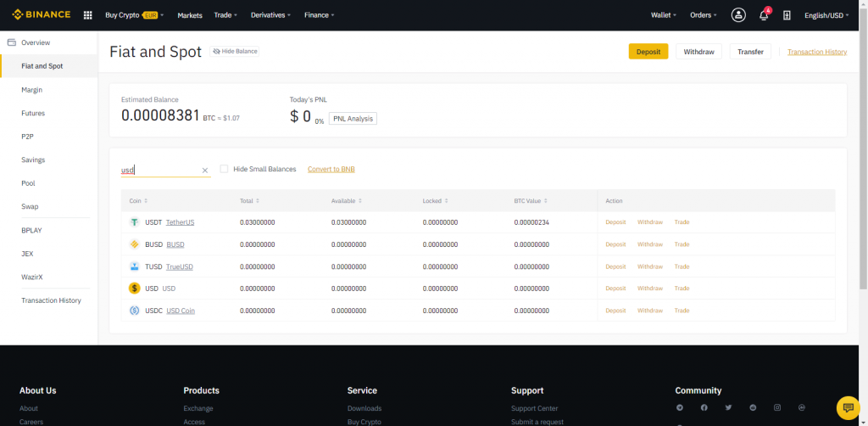Expand the Derivatives dropdown menu
Image resolution: width=868 pixels, height=426 pixels.
[x=270, y=15]
